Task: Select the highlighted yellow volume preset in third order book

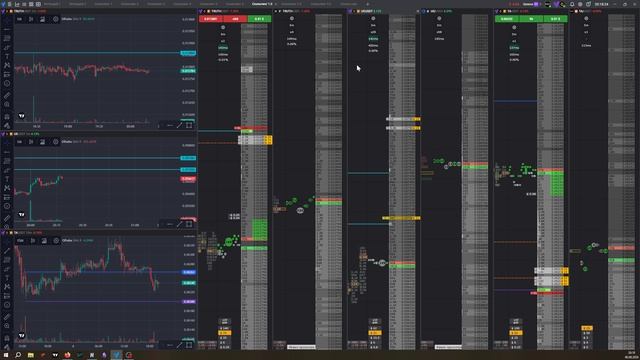Action: point(375,333)
